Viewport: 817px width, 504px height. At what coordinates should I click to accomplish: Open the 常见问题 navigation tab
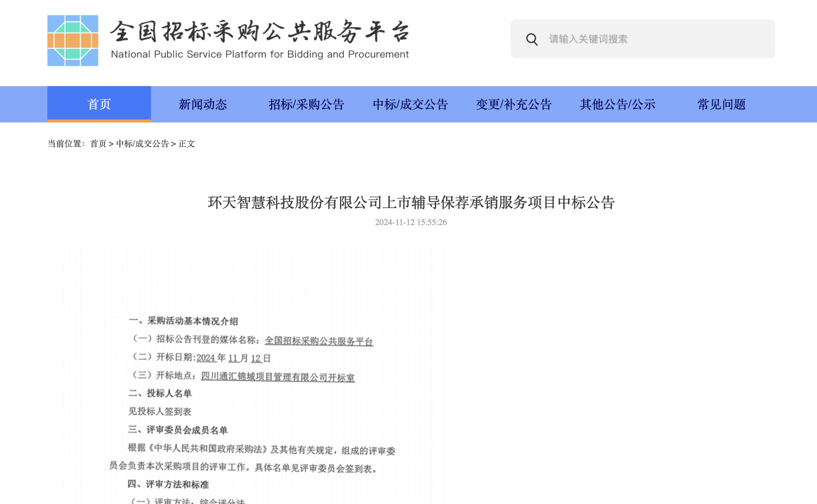[721, 104]
